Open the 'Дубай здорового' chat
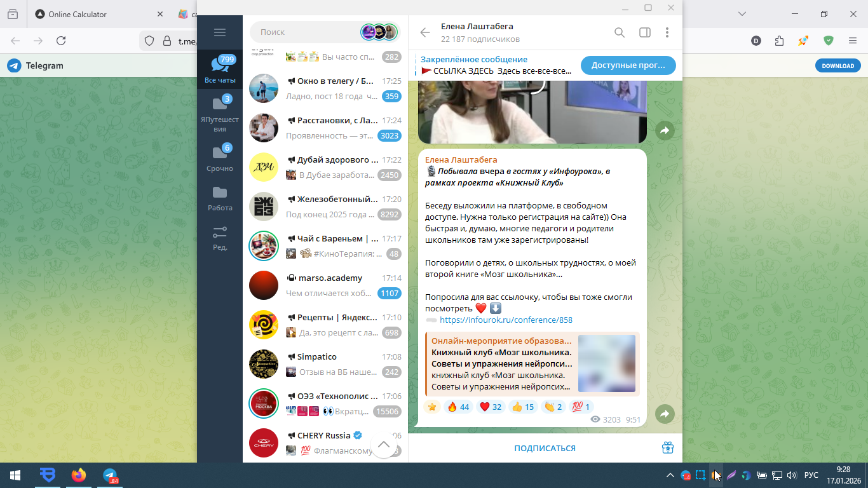Image resolution: width=868 pixels, height=488 pixels. click(325, 166)
